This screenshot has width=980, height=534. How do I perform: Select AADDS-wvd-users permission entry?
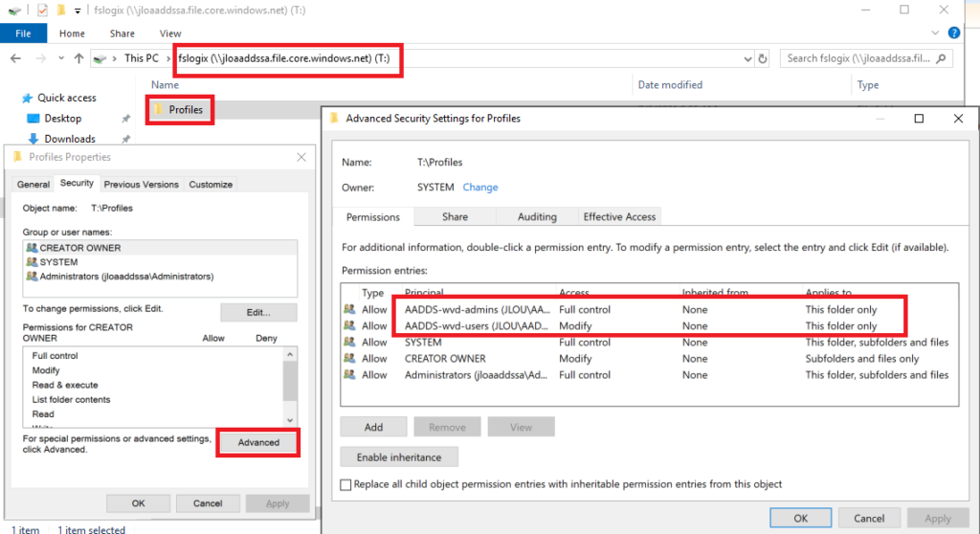[x=649, y=325]
